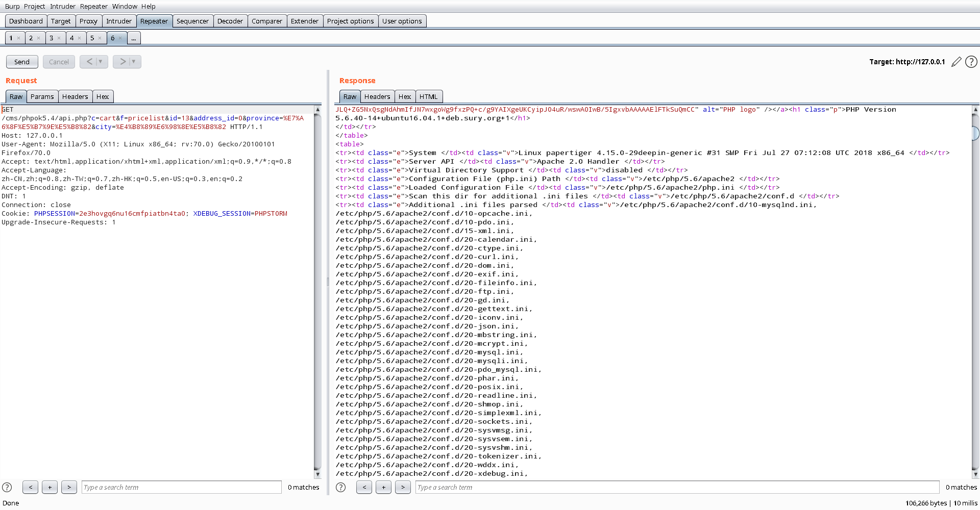Open the hidden tabs overflow button

pyautogui.click(x=133, y=37)
